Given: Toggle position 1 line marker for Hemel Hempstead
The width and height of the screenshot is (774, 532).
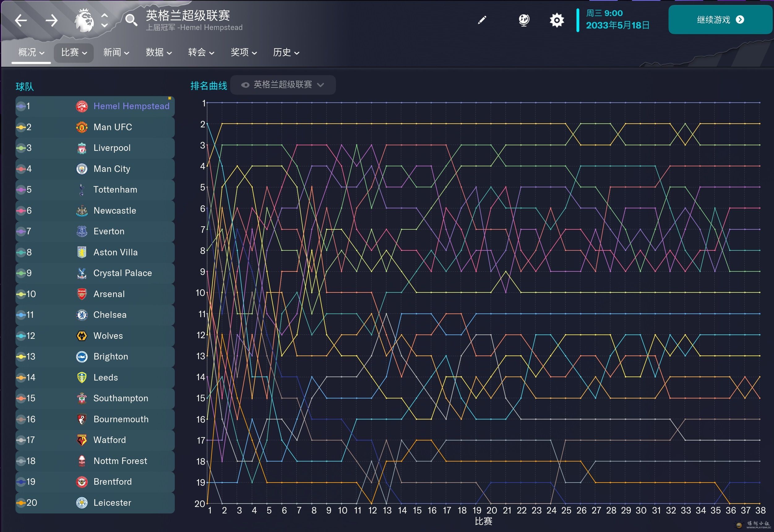Looking at the screenshot, I should click(x=21, y=106).
